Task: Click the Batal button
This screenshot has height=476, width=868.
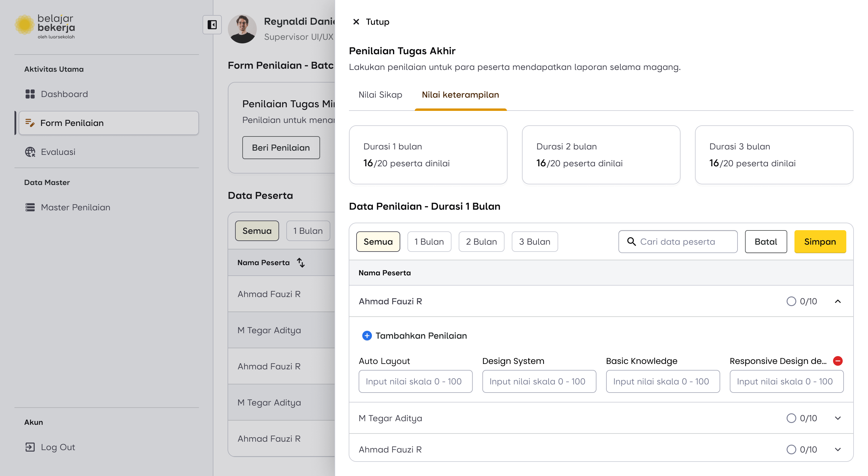Action: pyautogui.click(x=766, y=242)
